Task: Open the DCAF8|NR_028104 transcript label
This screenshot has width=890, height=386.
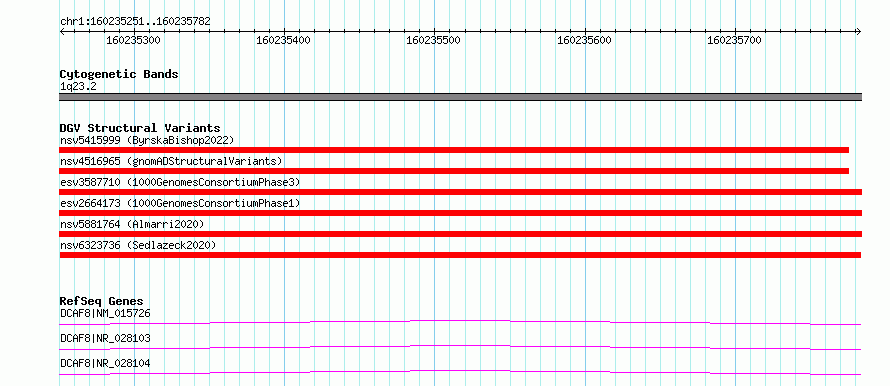Action: [105, 363]
